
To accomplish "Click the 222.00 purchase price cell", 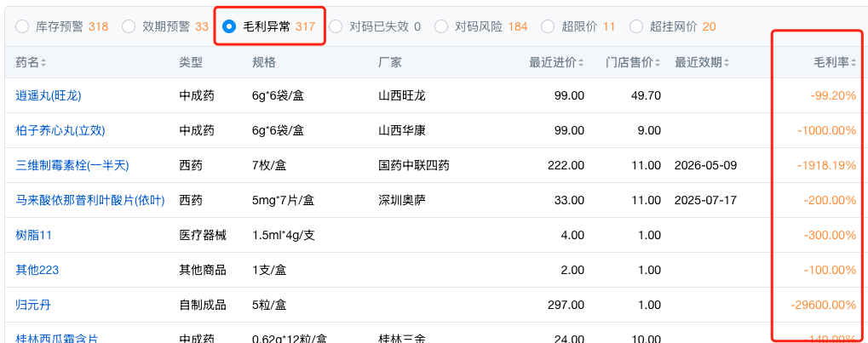I will [566, 165].
